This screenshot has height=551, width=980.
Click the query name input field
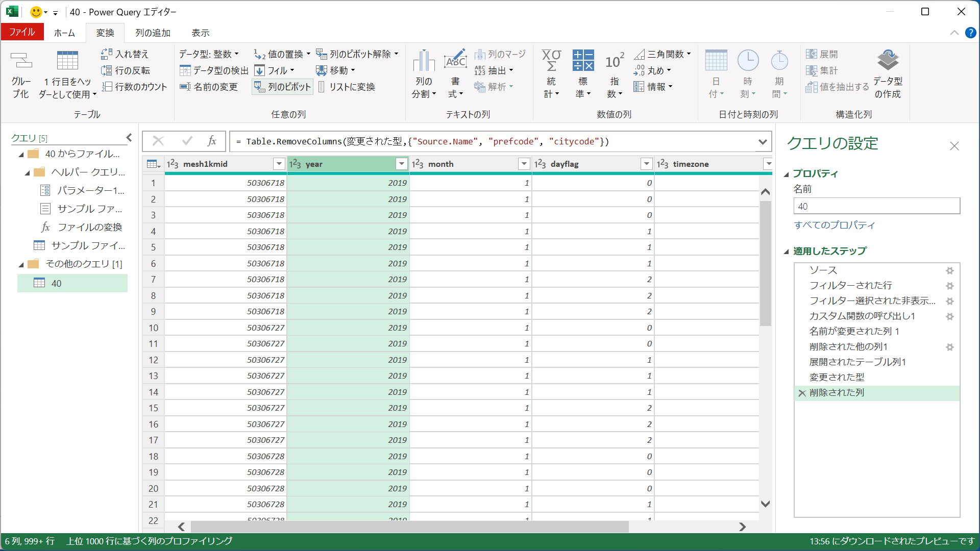876,206
